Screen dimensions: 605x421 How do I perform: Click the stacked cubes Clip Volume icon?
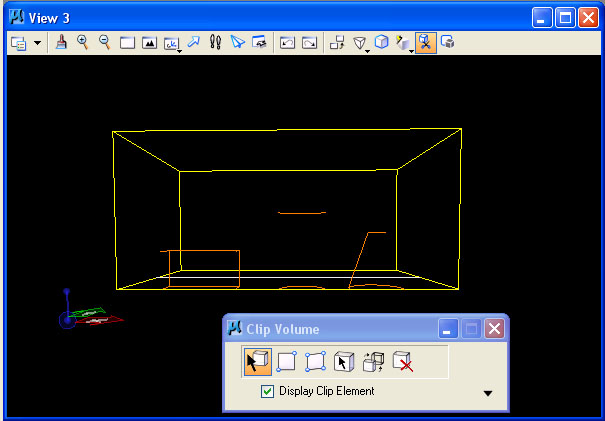[x=373, y=362]
